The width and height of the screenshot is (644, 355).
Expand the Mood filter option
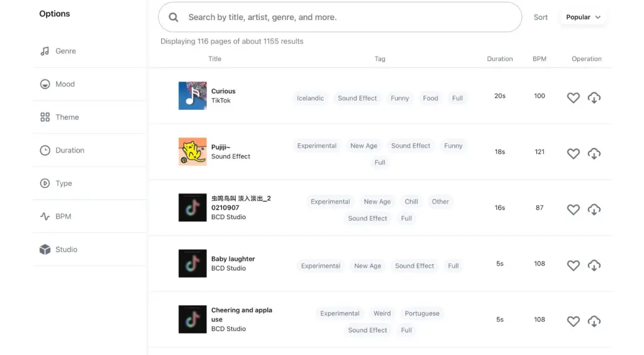click(x=65, y=84)
